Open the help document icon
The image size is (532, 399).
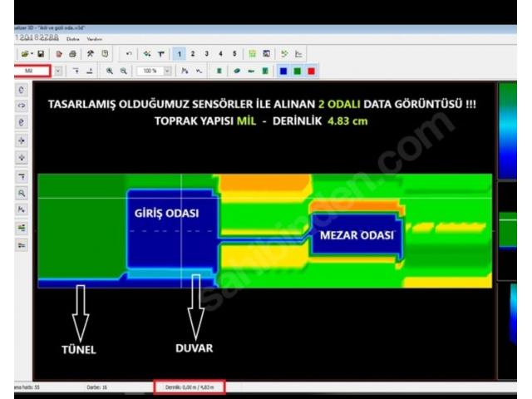coord(105,53)
